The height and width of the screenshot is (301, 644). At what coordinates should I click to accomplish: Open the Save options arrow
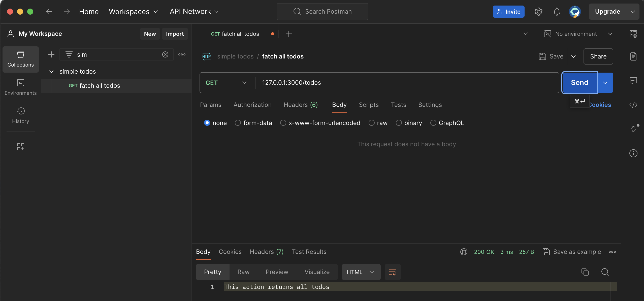[573, 56]
